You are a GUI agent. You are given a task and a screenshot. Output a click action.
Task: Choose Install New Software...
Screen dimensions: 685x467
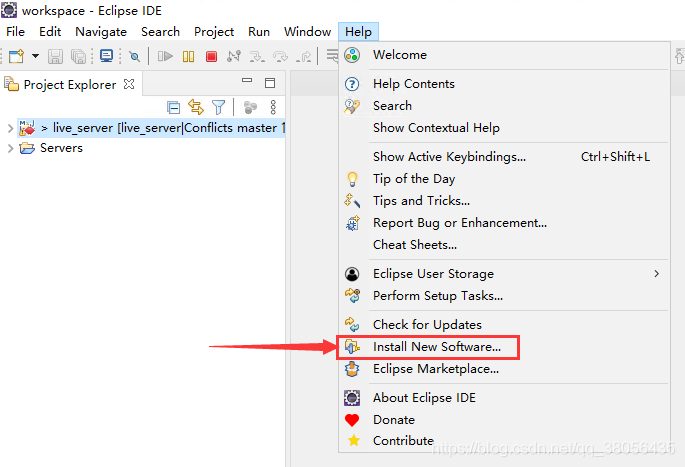pos(504,347)
